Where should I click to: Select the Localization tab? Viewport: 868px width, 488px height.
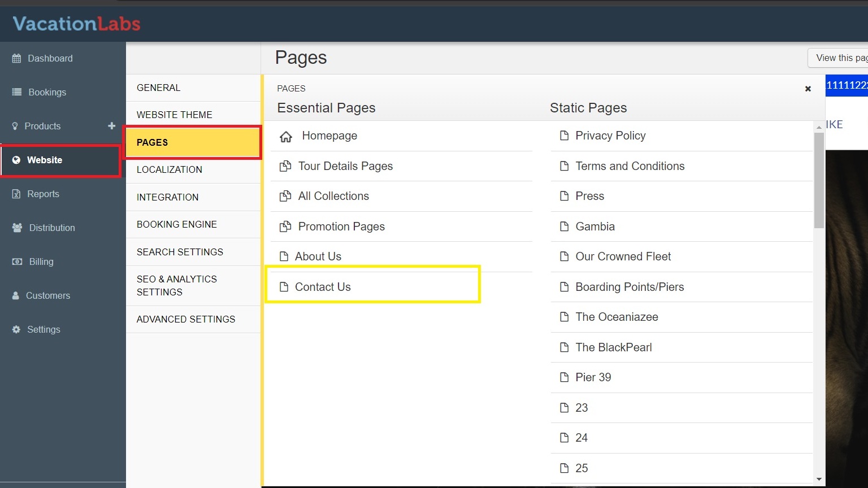(170, 169)
